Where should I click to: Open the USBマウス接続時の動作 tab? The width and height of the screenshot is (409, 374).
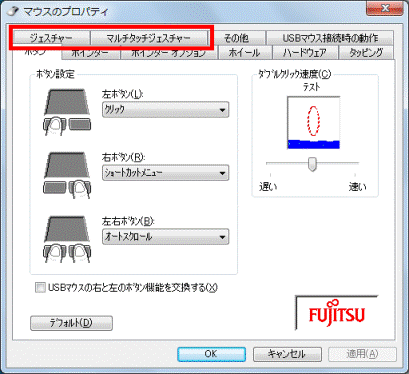point(330,38)
